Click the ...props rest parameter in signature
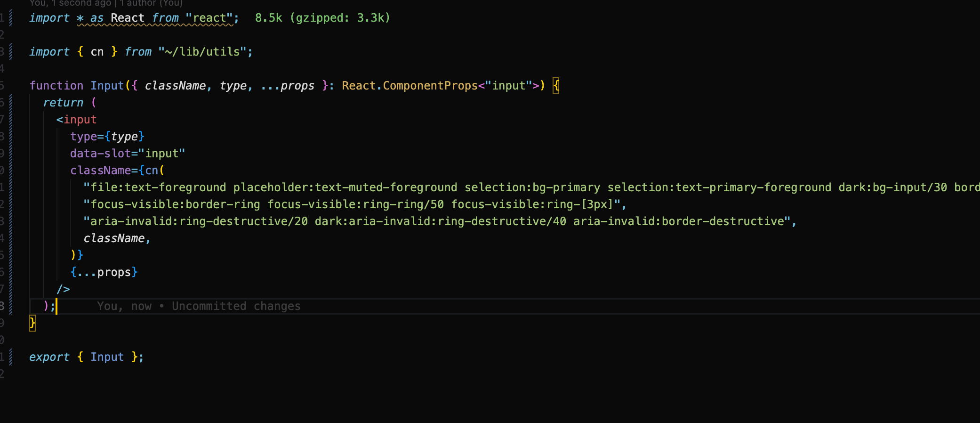This screenshot has height=423, width=980. [x=287, y=86]
